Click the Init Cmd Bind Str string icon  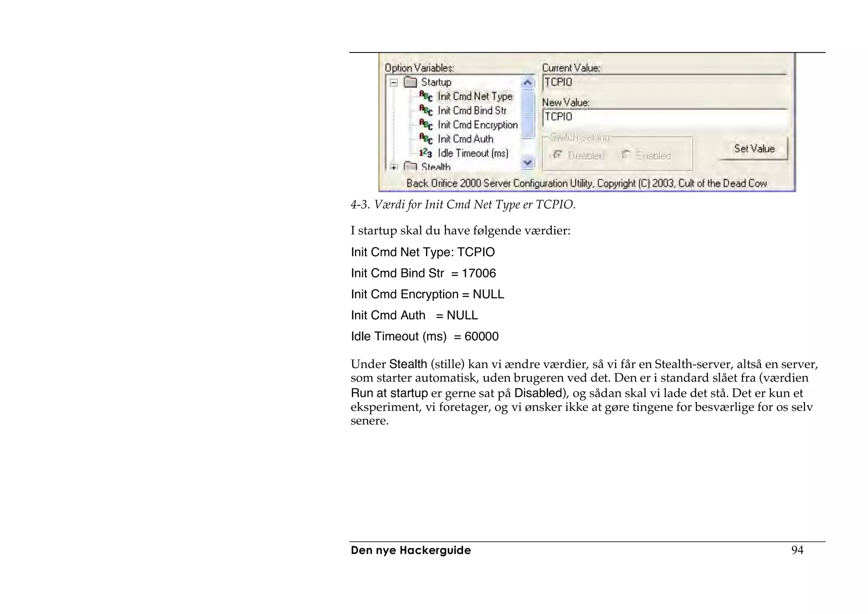pos(426,110)
